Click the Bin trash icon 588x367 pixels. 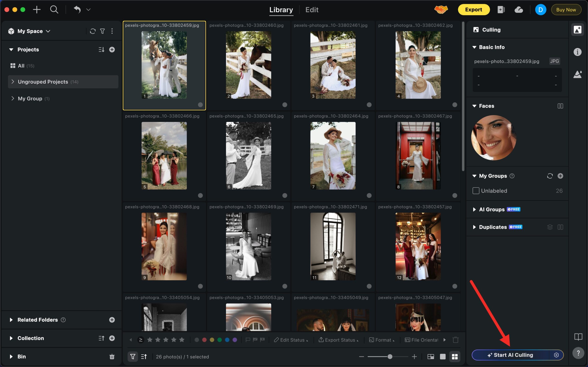112,357
